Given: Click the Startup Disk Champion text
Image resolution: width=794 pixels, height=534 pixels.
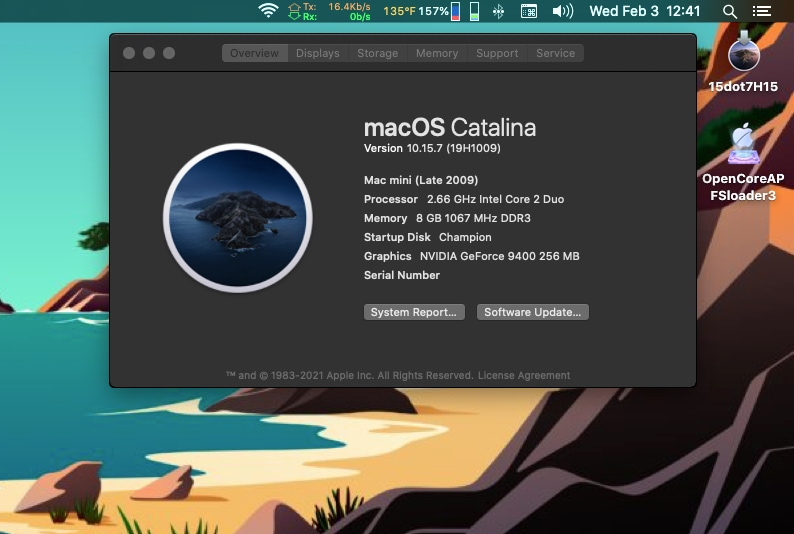Looking at the screenshot, I should point(427,237).
